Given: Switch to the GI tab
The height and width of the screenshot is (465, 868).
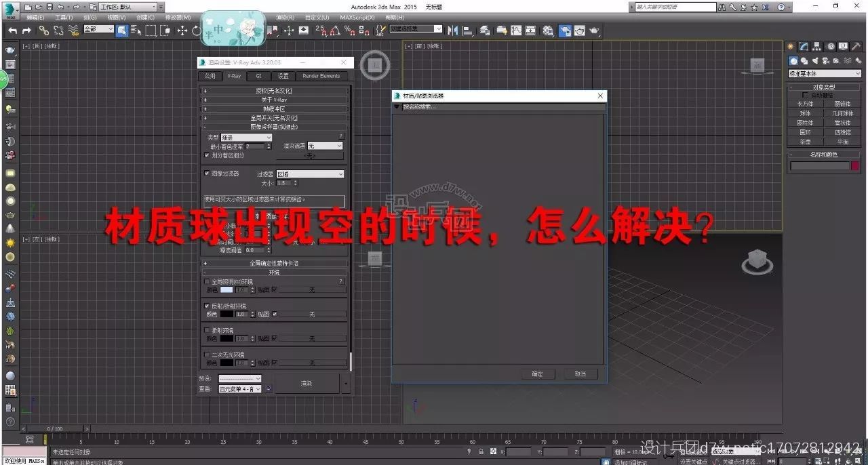Looking at the screenshot, I should (x=258, y=76).
